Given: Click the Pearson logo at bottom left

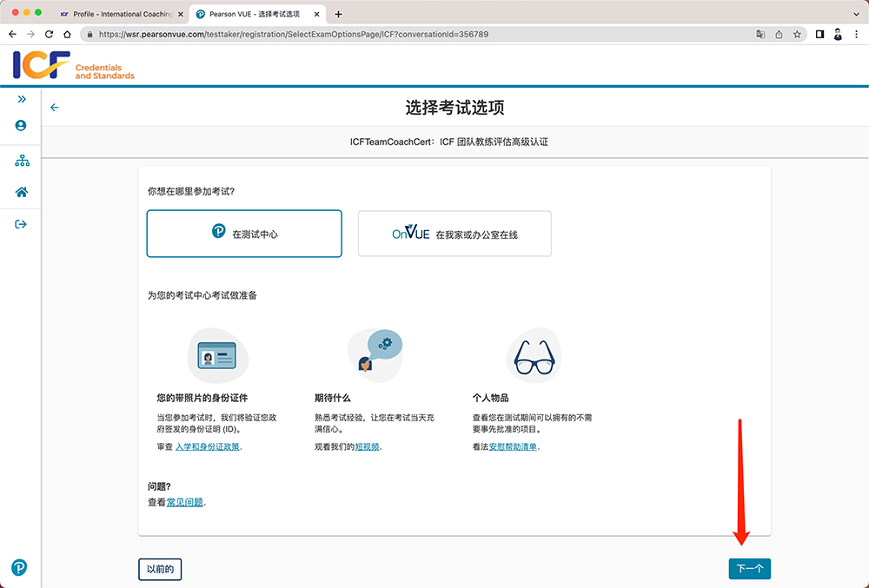Looking at the screenshot, I should (x=19, y=567).
